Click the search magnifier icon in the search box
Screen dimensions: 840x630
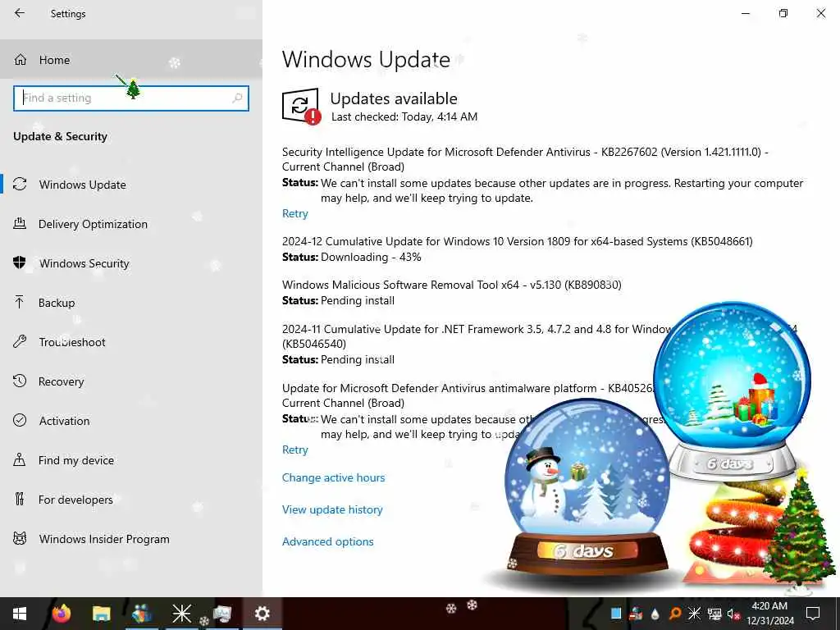click(237, 98)
